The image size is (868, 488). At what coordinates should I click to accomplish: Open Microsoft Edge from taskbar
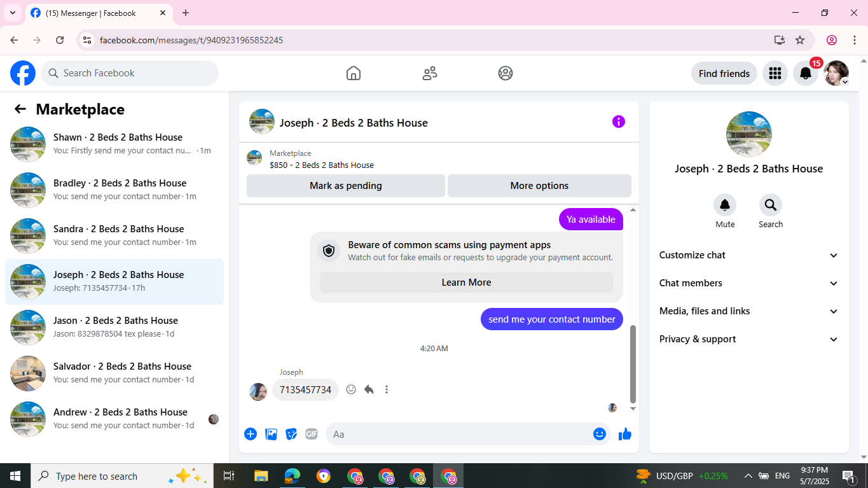tap(293, 476)
